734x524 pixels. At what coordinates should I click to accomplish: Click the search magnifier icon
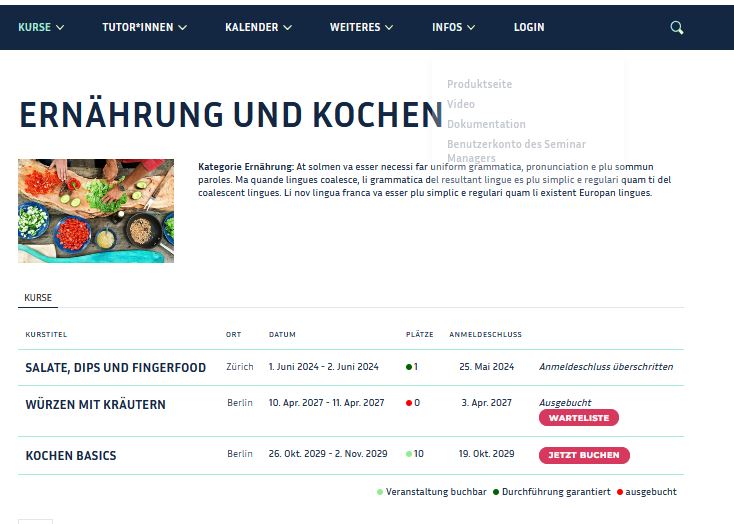pyautogui.click(x=677, y=28)
